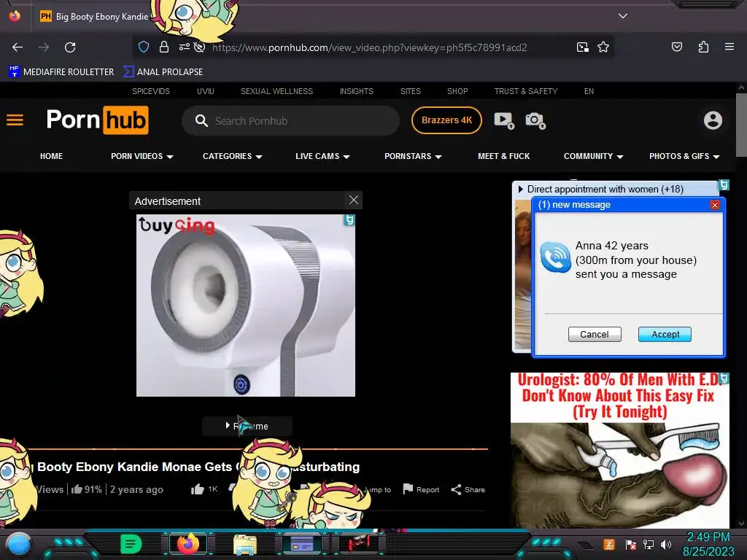Open SEXUAL WELLNESS in the top bar
This screenshot has width=747, height=560.
(x=276, y=91)
